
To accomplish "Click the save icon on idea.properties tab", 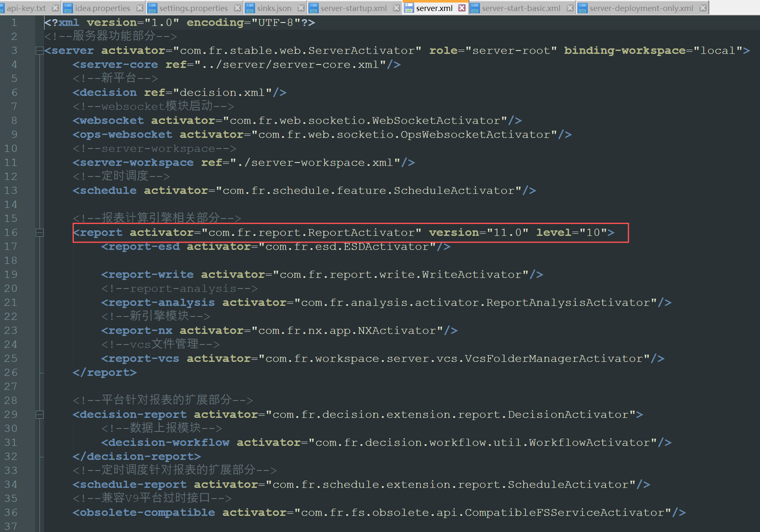I will click(x=68, y=8).
